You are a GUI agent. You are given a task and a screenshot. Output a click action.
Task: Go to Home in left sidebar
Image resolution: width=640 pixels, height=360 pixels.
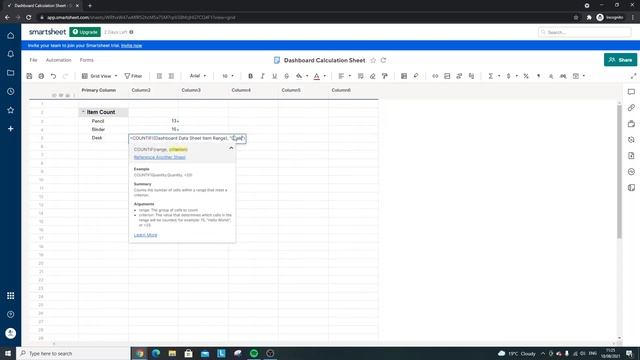coord(11,36)
